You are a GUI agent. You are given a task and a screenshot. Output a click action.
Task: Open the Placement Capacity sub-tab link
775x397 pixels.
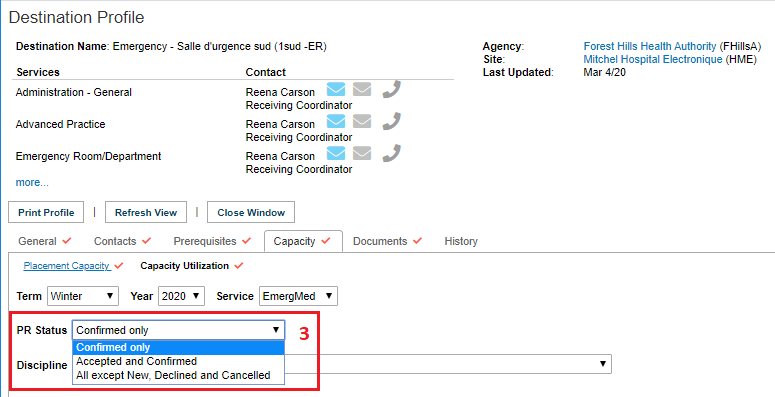(67, 266)
